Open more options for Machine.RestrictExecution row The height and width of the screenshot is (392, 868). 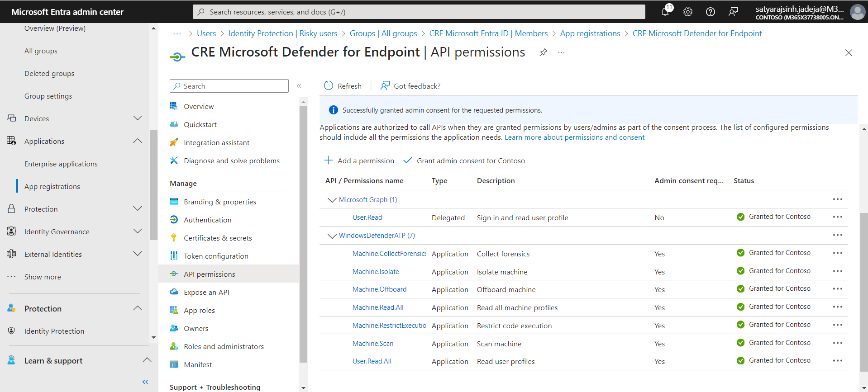pos(838,325)
